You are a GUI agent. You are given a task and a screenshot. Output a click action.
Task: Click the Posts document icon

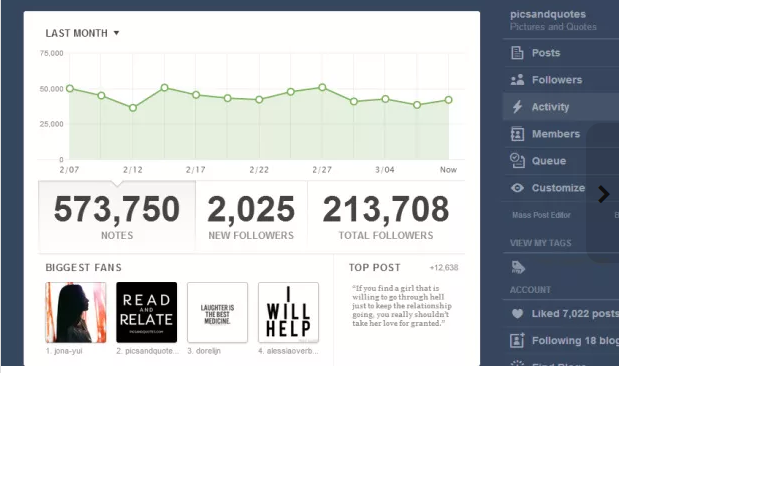(517, 53)
